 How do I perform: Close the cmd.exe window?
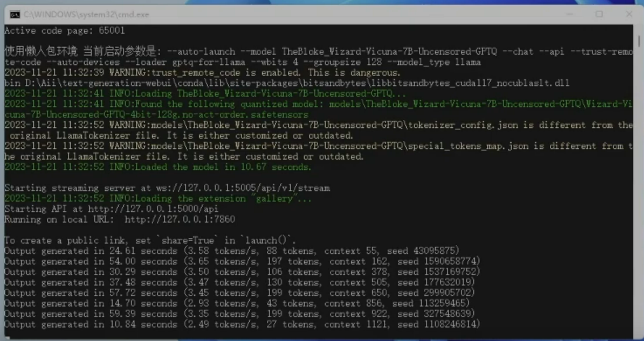(x=629, y=14)
